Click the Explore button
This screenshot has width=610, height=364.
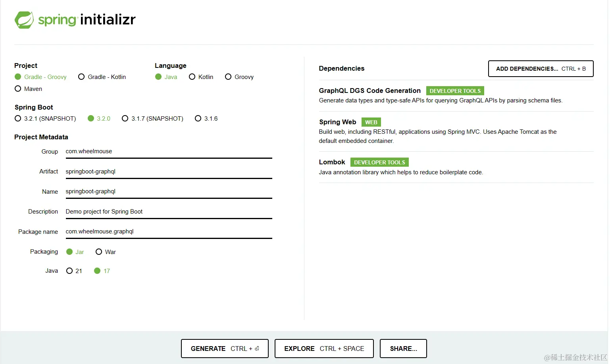click(x=324, y=349)
